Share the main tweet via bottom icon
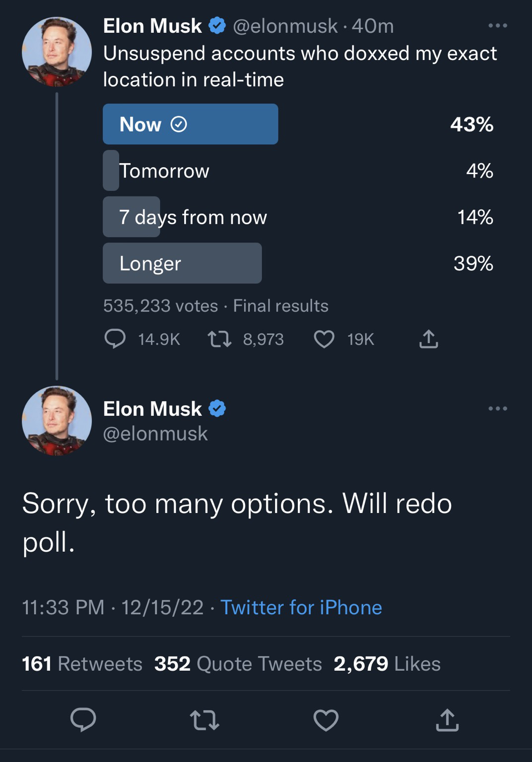 pos(447,720)
